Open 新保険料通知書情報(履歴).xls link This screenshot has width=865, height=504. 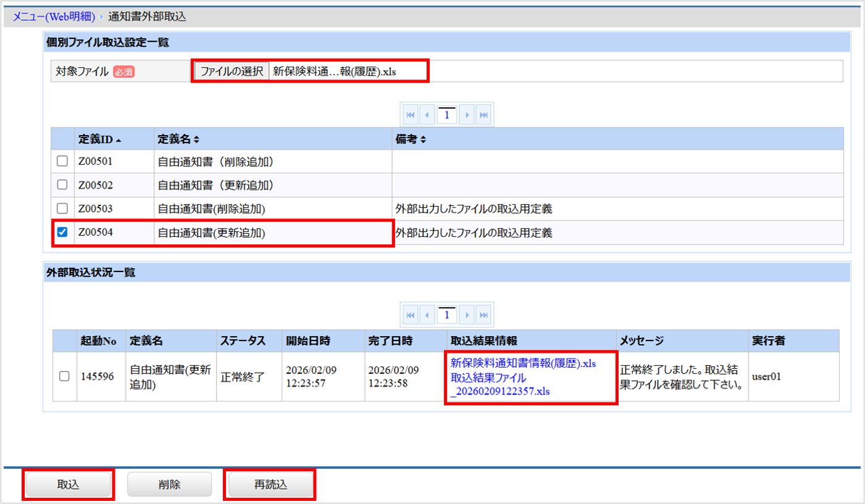click(524, 363)
